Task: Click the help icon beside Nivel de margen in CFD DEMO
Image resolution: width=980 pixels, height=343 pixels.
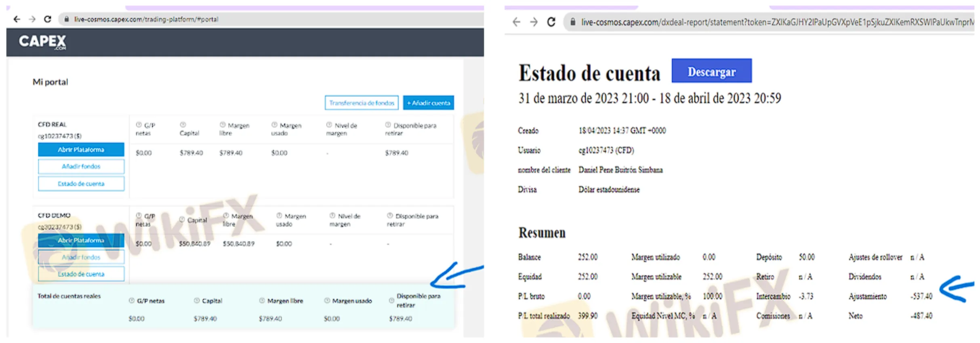Action: (x=332, y=215)
